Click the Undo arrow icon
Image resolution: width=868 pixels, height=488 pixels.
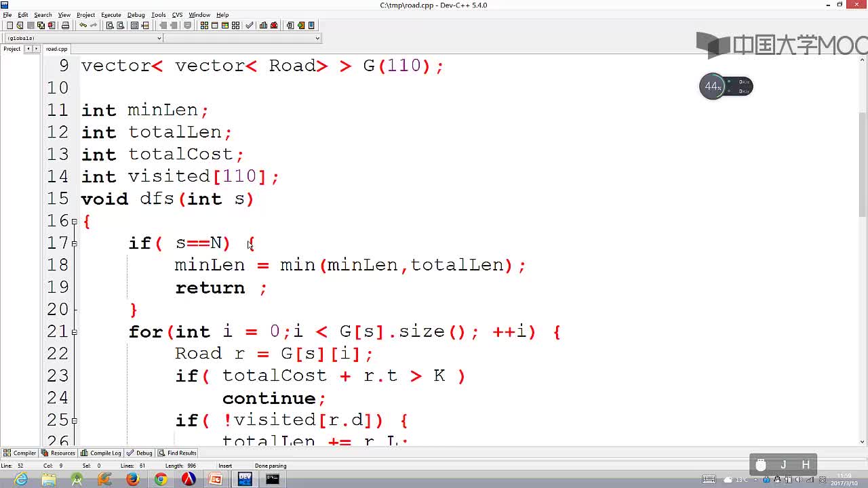point(83,26)
